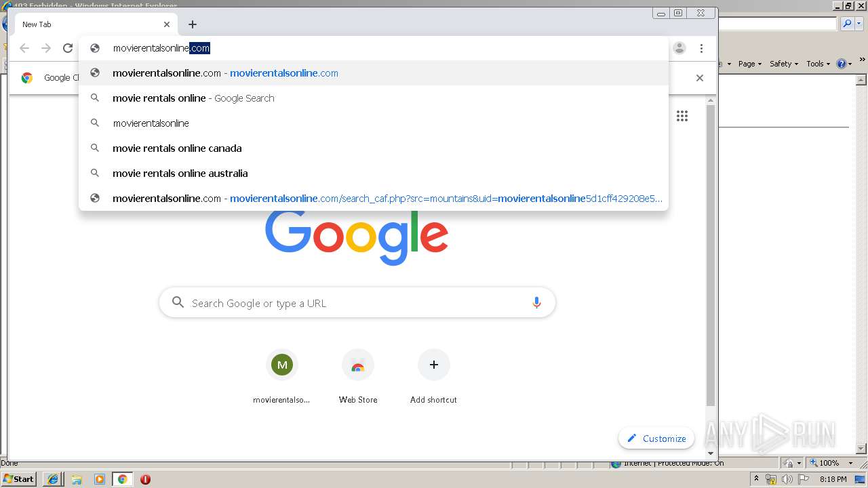Open Internet Explorer from the taskbar

click(x=53, y=479)
